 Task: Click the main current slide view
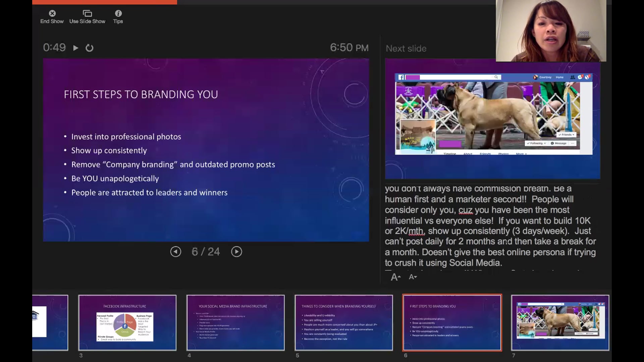pyautogui.click(x=206, y=150)
